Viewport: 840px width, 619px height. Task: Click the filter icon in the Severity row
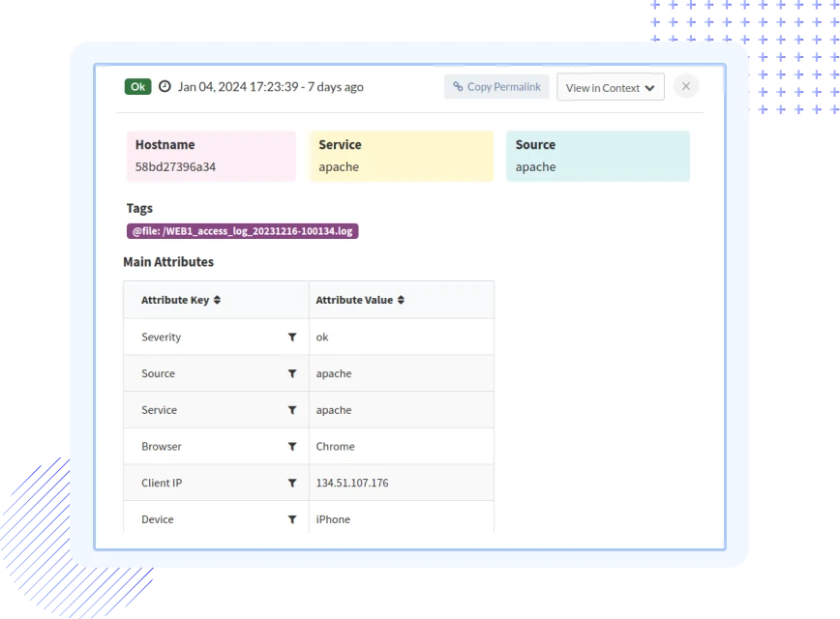click(x=292, y=337)
